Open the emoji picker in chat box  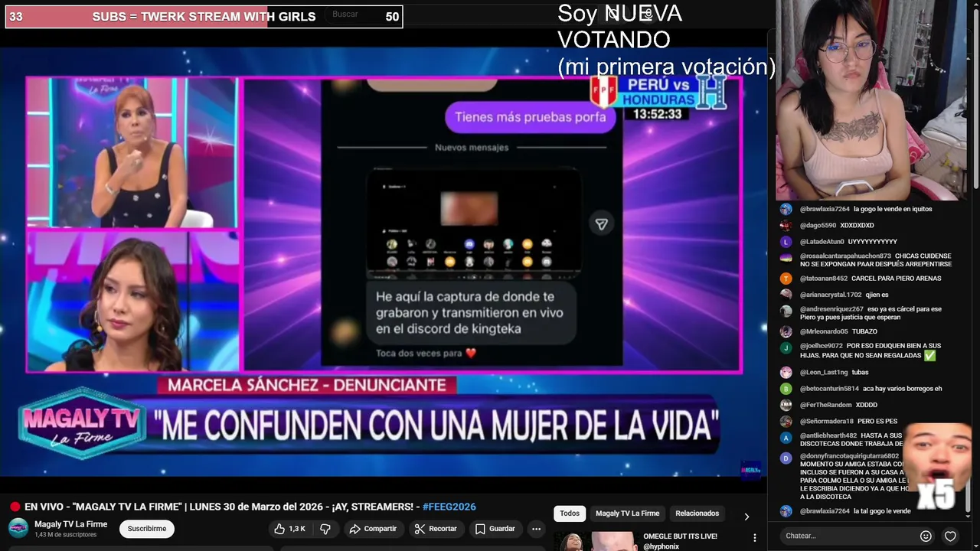click(x=926, y=536)
